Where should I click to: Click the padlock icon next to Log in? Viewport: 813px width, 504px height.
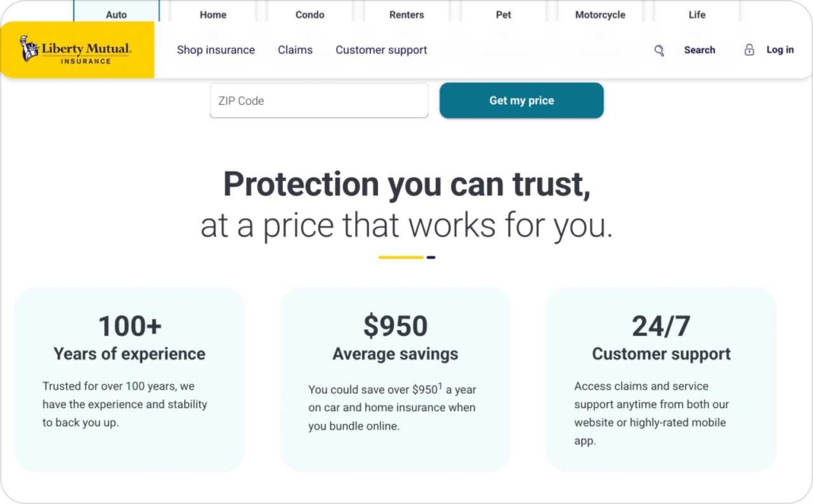(749, 49)
